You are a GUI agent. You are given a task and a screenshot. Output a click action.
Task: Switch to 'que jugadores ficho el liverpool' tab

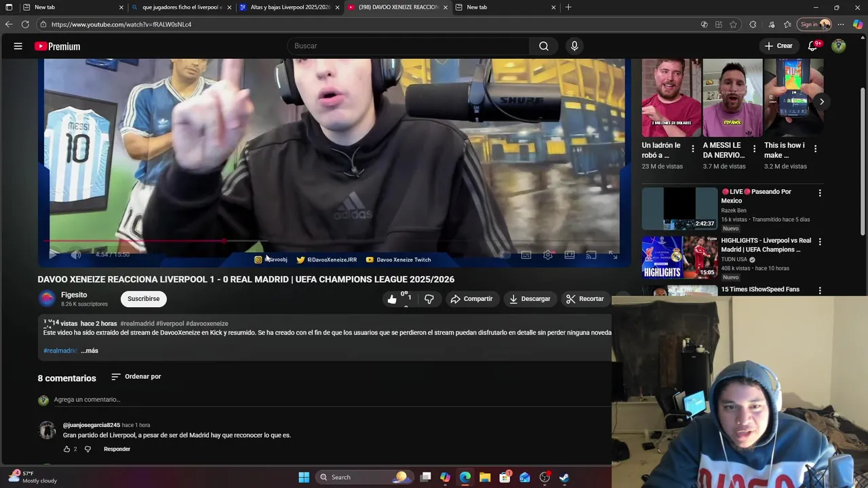coord(180,7)
